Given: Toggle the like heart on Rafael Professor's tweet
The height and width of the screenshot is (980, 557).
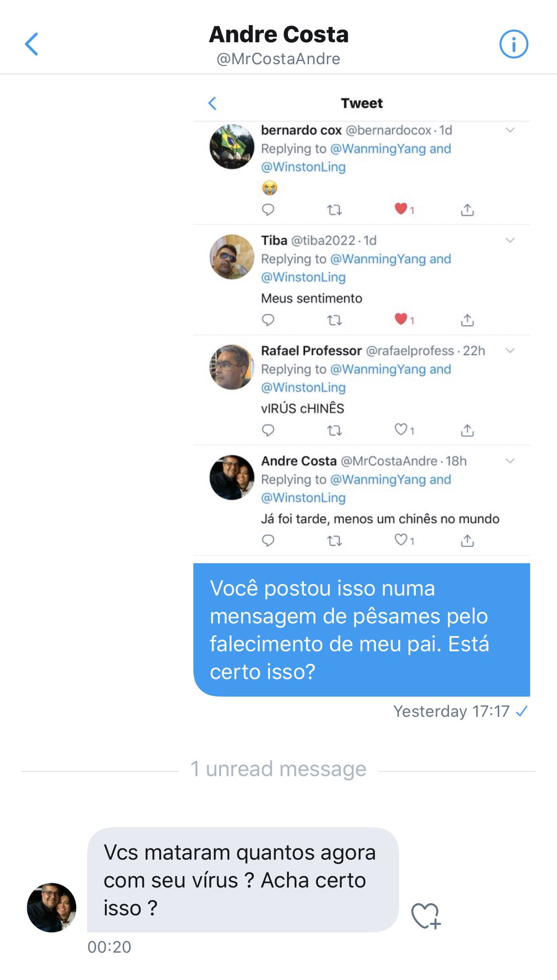Looking at the screenshot, I should pyautogui.click(x=401, y=429).
